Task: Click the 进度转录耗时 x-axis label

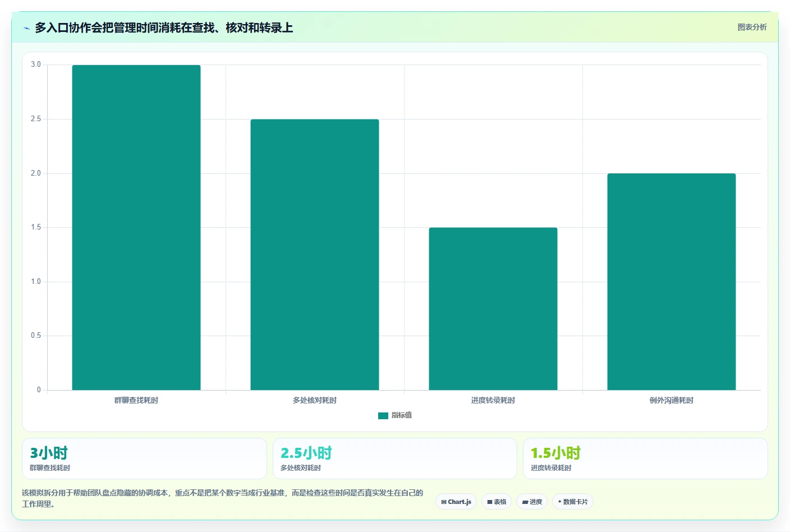Action: (493, 400)
